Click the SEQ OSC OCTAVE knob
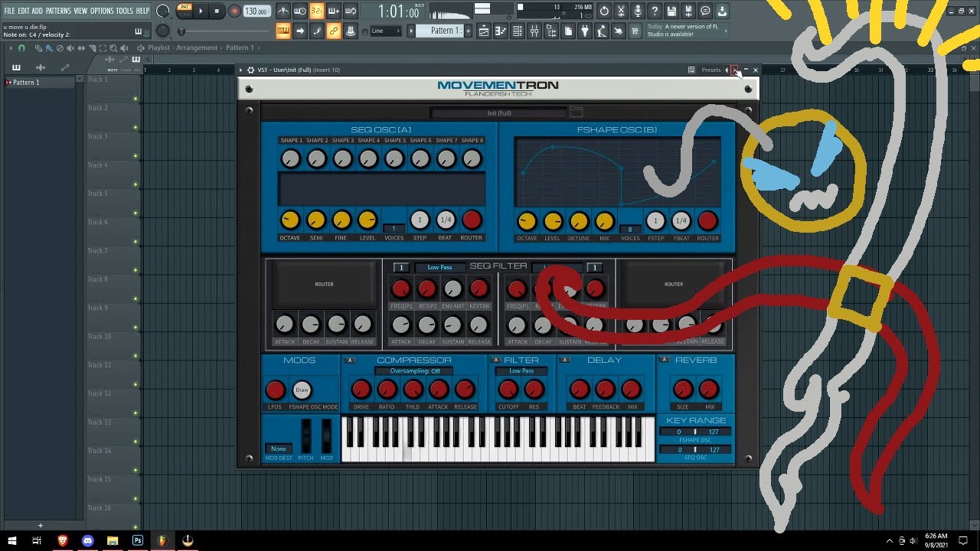This screenshot has height=551, width=980. [x=289, y=220]
